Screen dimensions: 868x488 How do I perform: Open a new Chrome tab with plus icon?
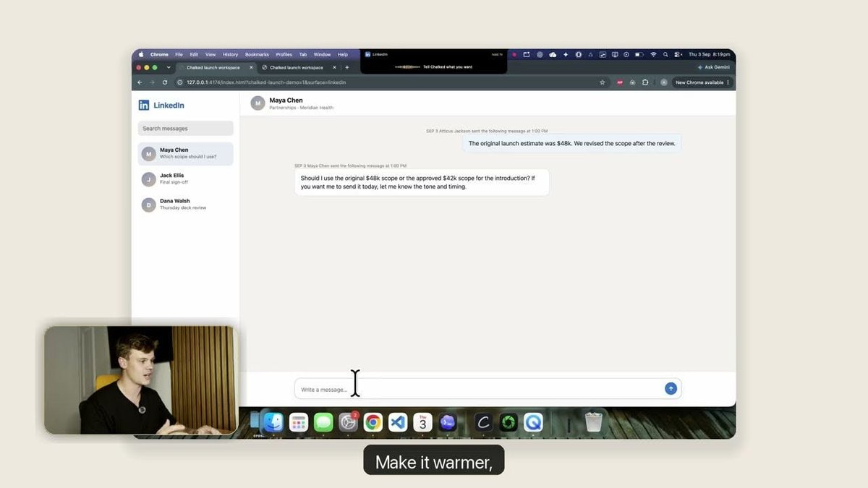pyautogui.click(x=347, y=67)
